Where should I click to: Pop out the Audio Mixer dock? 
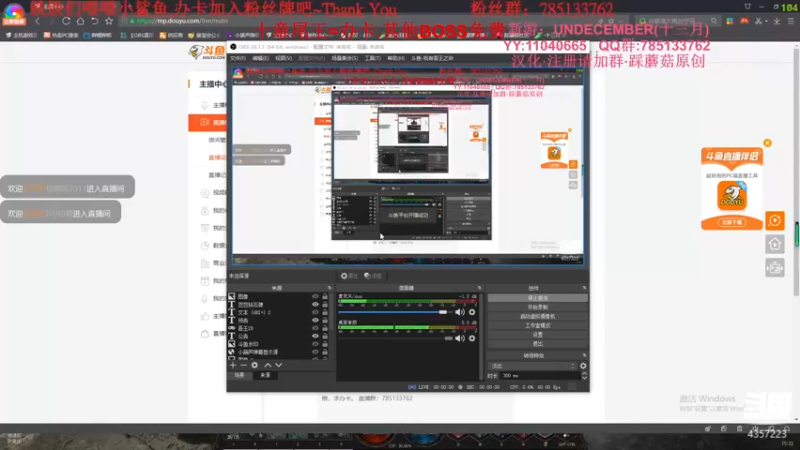click(x=479, y=288)
